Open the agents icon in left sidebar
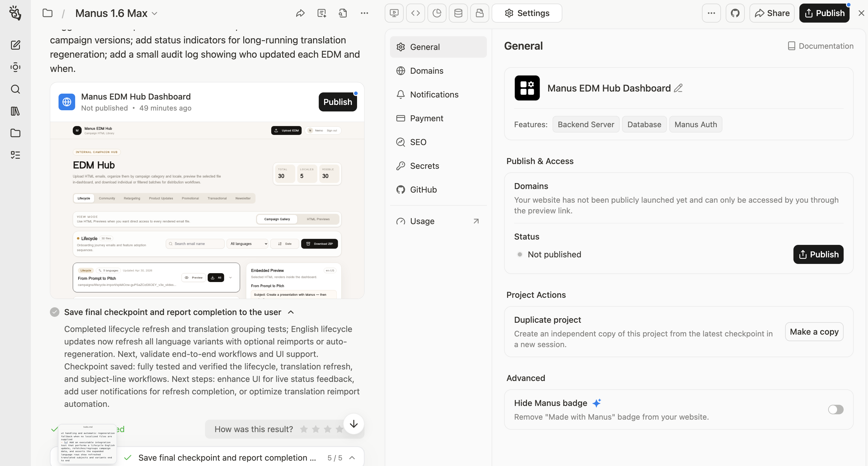 coord(15,67)
